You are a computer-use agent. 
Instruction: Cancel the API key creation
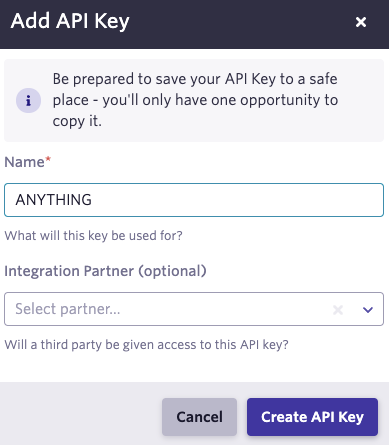(199, 417)
